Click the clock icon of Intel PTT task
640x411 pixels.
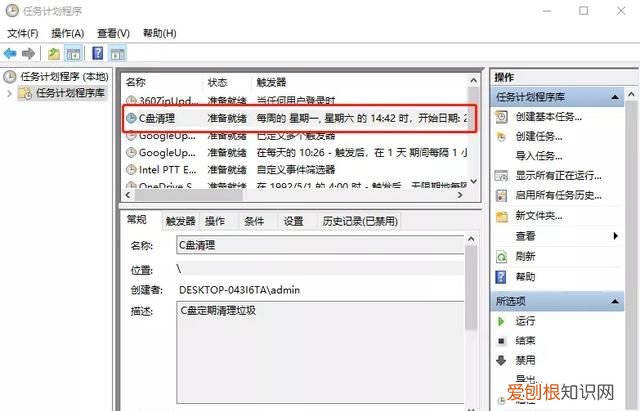[x=131, y=169]
